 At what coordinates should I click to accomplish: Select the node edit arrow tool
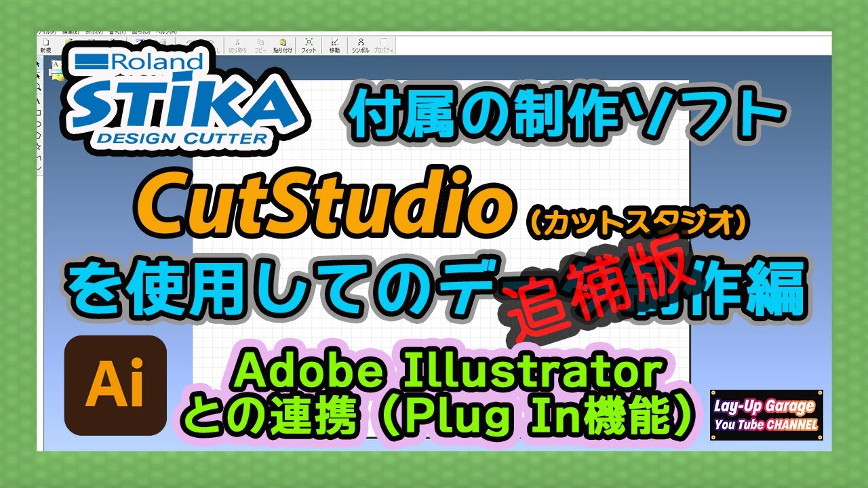(x=38, y=77)
